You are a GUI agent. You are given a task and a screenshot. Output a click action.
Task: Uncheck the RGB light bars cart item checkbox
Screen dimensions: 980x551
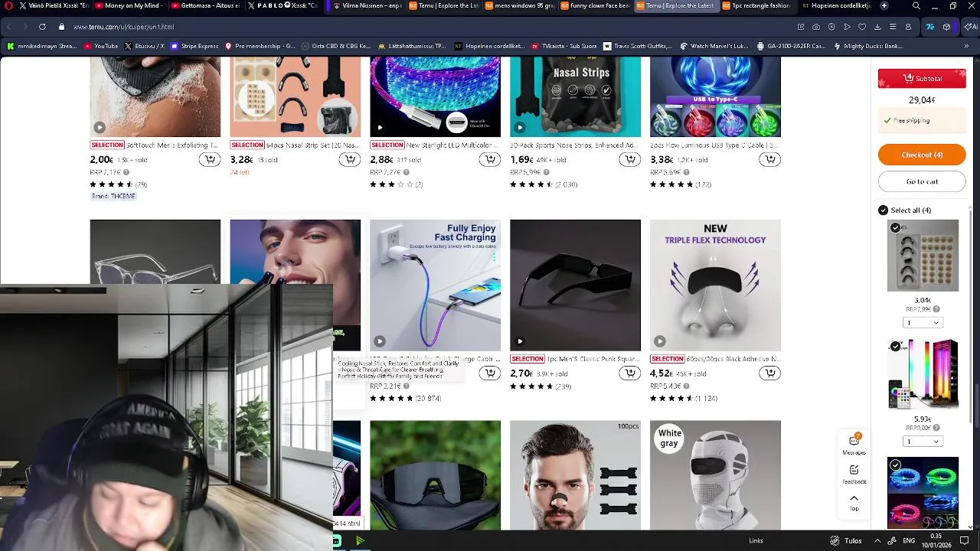pyautogui.click(x=895, y=346)
